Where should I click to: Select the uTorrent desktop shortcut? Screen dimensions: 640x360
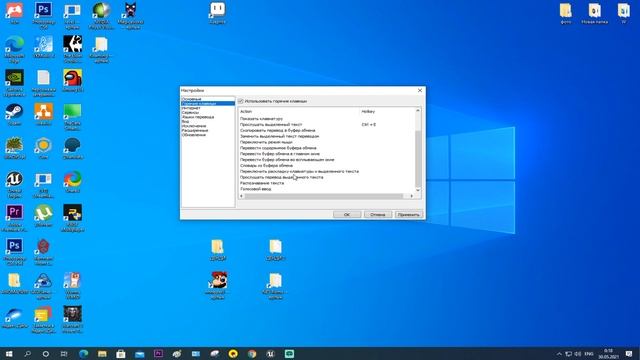tap(43, 216)
